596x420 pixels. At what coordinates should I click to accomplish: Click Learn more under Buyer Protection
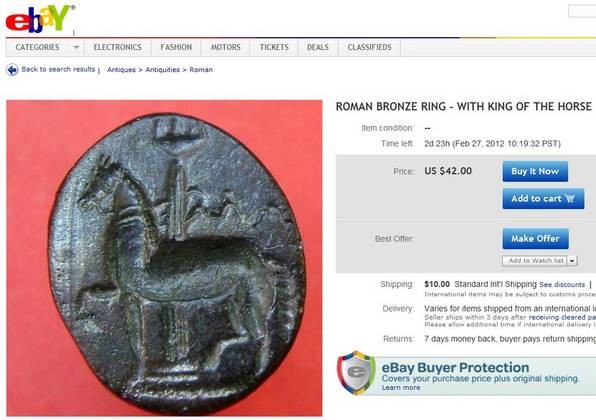(401, 388)
